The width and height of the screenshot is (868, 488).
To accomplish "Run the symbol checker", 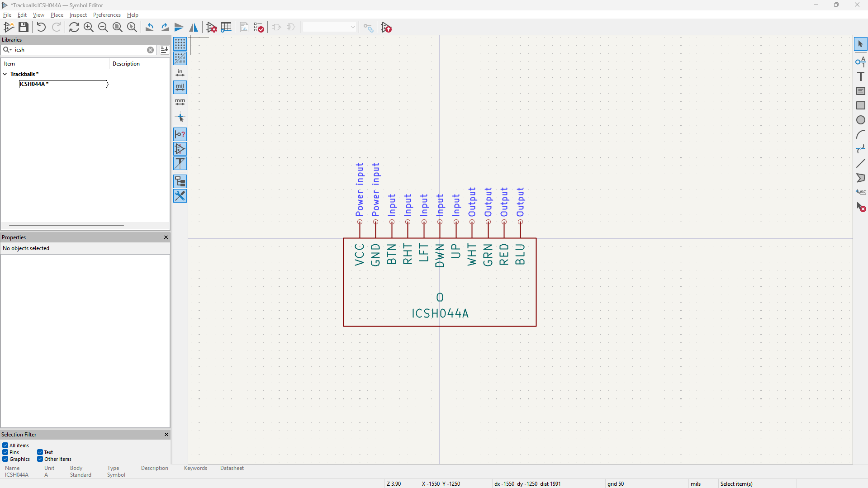I will click(259, 27).
